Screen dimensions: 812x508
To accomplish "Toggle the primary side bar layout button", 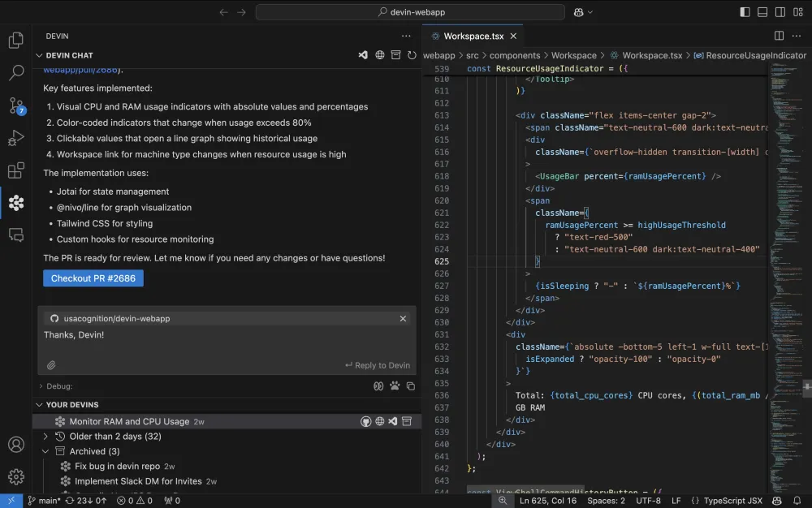I will pos(745,12).
